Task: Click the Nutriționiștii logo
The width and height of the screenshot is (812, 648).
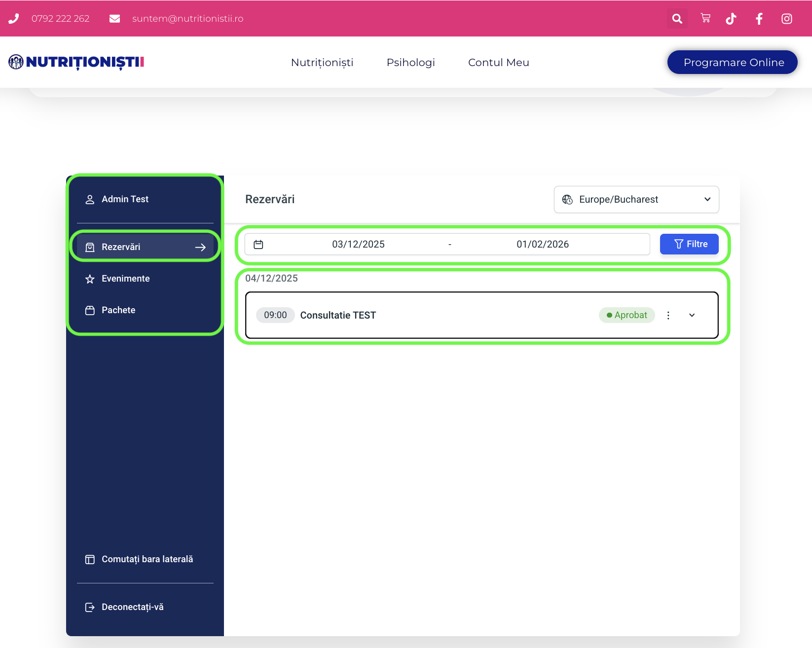Action: point(76,62)
